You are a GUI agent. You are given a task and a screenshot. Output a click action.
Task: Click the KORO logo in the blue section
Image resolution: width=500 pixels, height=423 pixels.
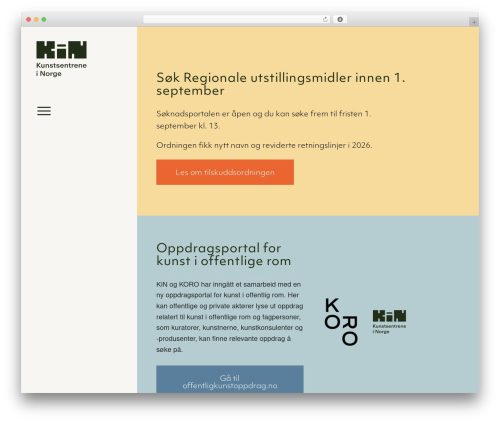(341, 322)
